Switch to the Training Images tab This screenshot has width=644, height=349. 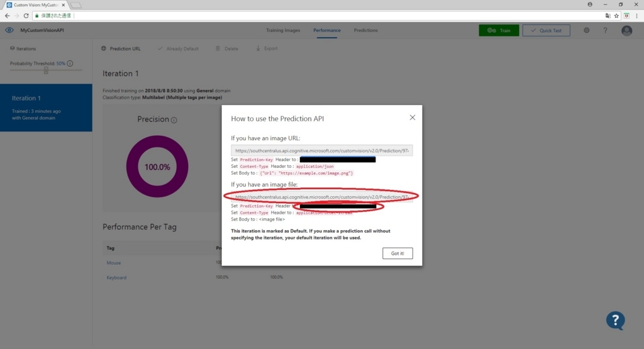tap(283, 30)
